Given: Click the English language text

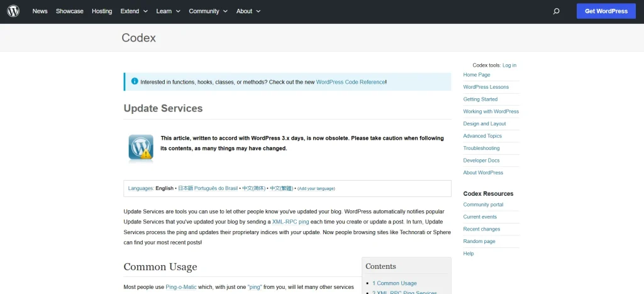Looking at the screenshot, I should (x=164, y=189).
